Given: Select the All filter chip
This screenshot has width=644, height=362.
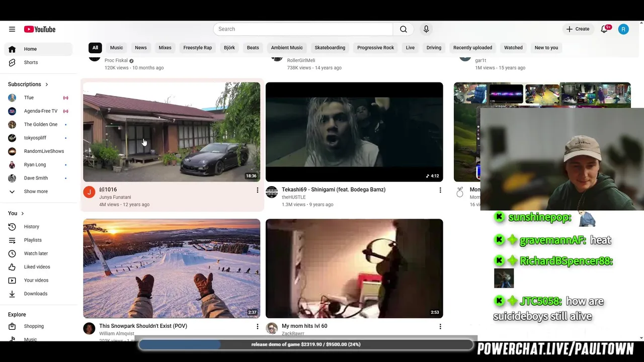Looking at the screenshot, I should [x=95, y=48].
